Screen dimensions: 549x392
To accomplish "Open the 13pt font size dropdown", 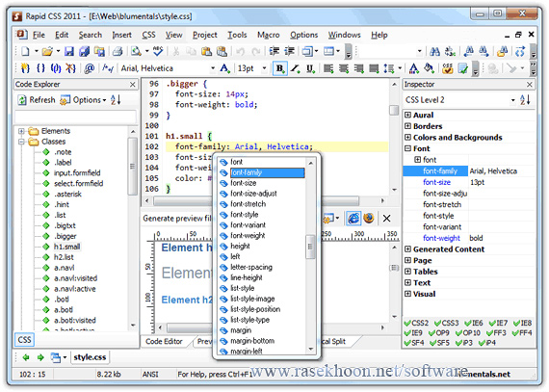I will point(264,68).
